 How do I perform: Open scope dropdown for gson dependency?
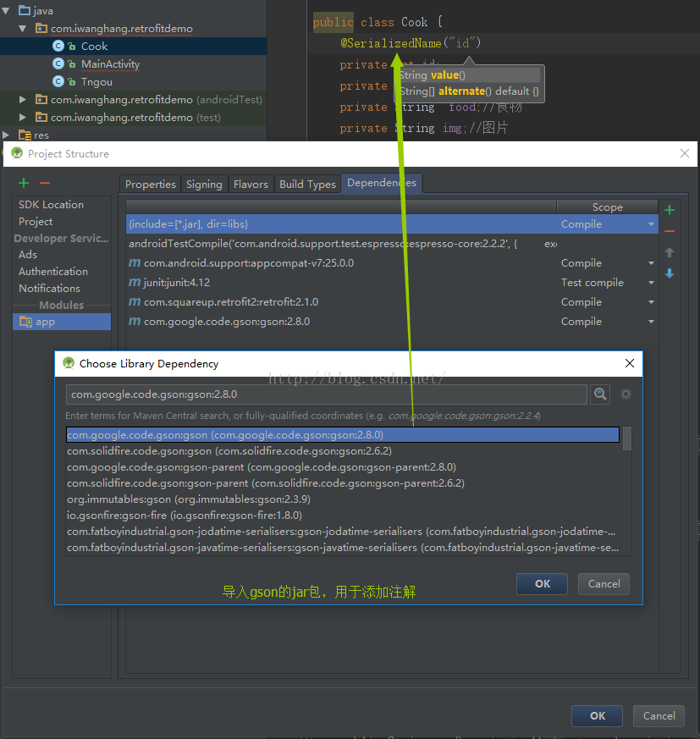651,322
